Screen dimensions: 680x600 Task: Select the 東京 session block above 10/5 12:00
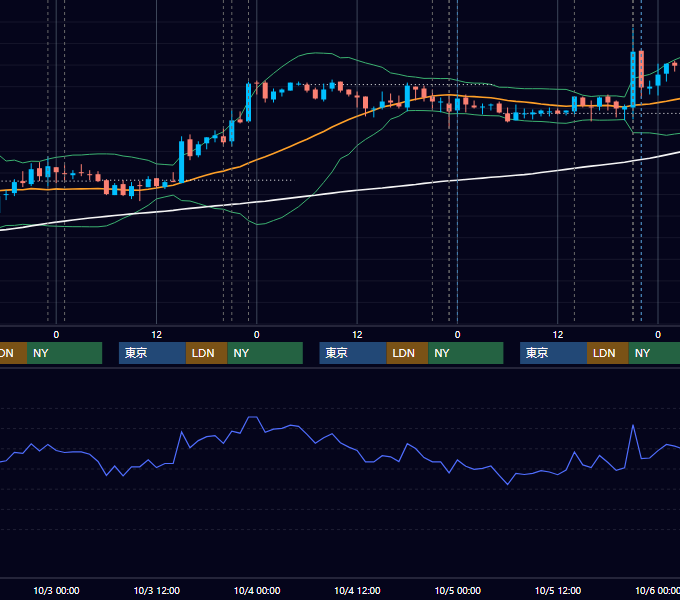[x=553, y=353]
